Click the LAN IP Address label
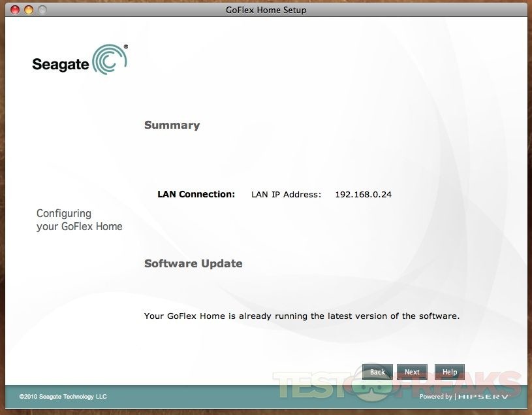The width and height of the screenshot is (532, 415). [x=286, y=194]
